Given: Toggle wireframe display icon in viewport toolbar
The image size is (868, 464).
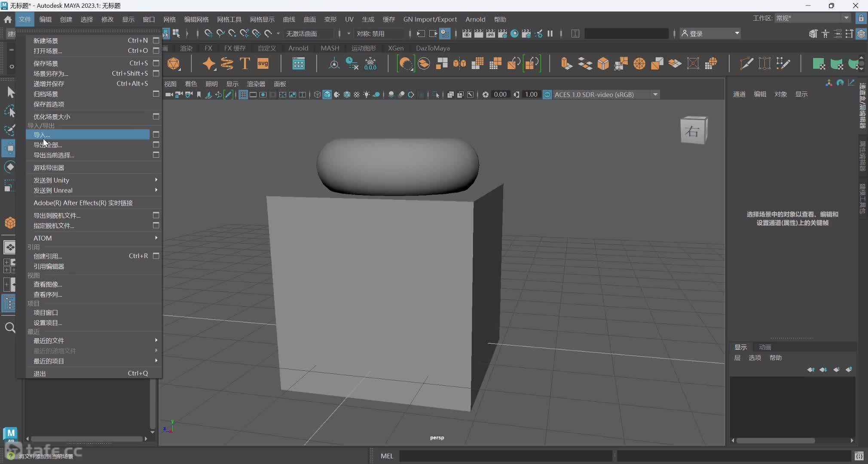Looking at the screenshot, I should [x=317, y=95].
